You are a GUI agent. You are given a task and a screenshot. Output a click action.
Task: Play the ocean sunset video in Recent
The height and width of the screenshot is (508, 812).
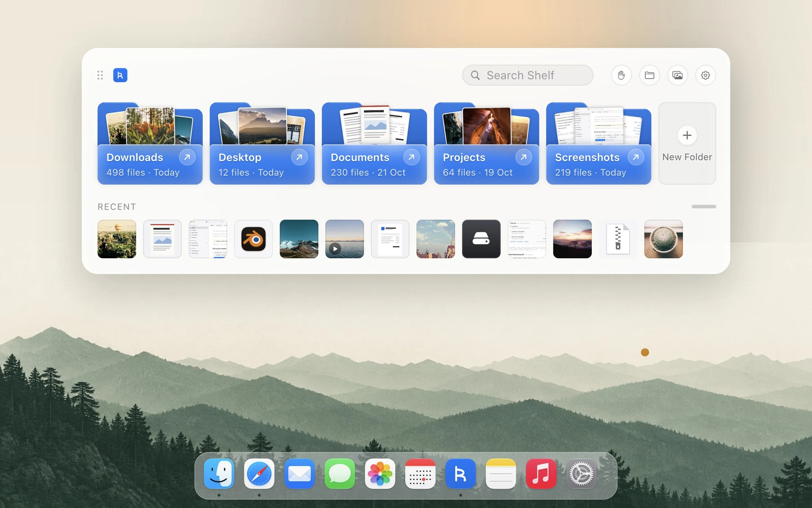tap(345, 239)
